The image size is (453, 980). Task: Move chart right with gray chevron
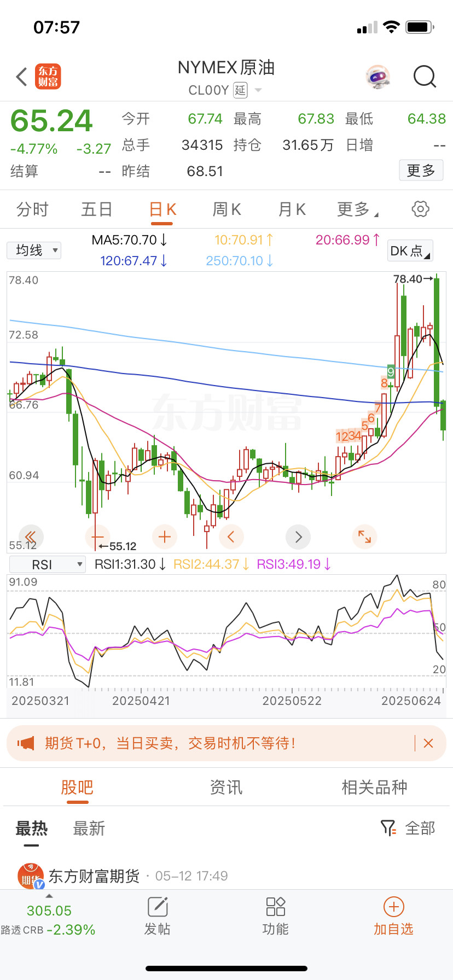point(298,536)
